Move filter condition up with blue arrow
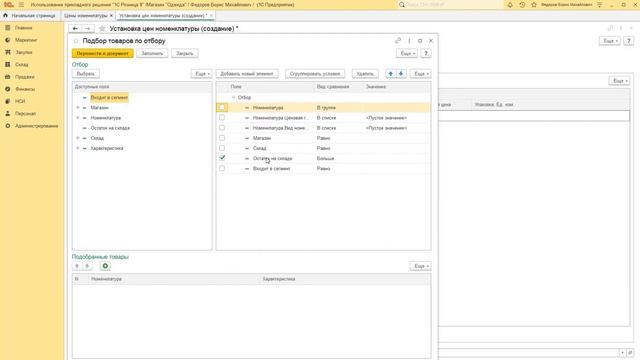The width and height of the screenshot is (640, 360). coord(391,74)
